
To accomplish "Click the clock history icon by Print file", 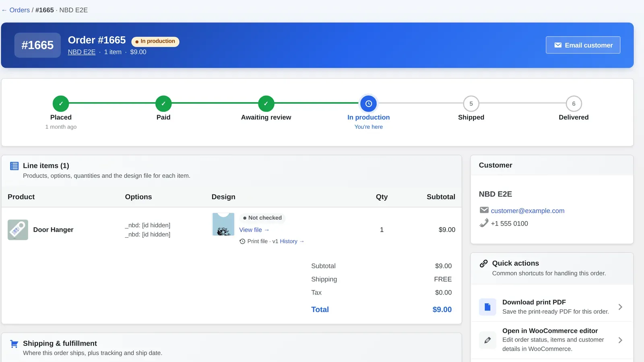I will [x=242, y=241].
